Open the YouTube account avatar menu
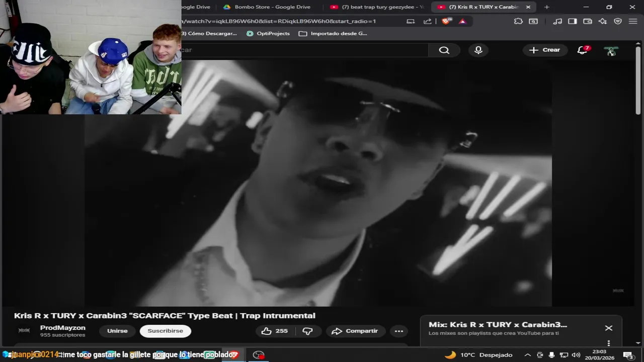644x362 pixels. pyautogui.click(x=611, y=50)
